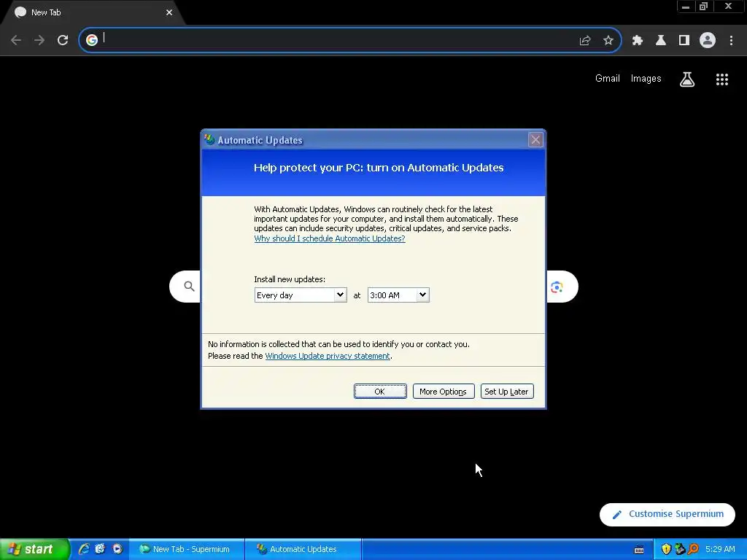Click the security shield tray icon
The image size is (747, 560).
[666, 549]
